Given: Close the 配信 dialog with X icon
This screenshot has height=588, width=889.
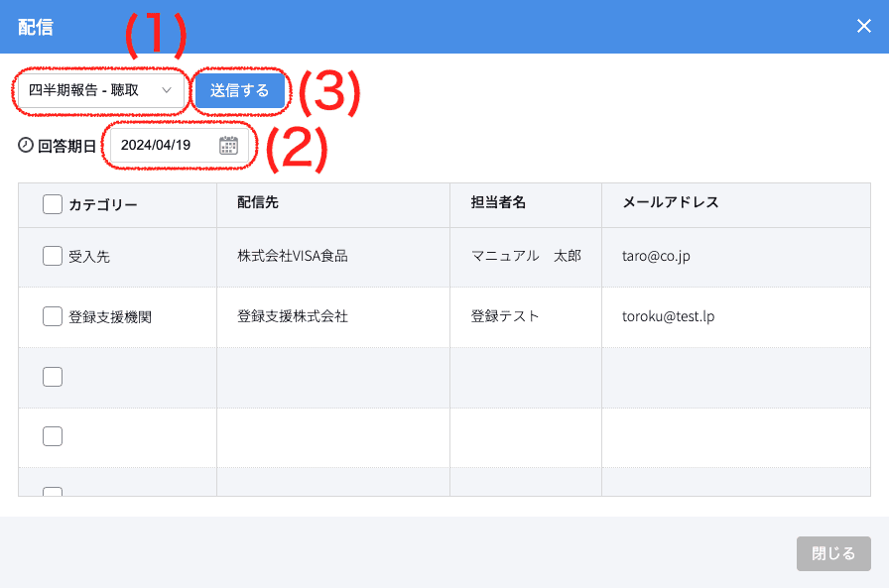Looking at the screenshot, I should coord(864,26).
